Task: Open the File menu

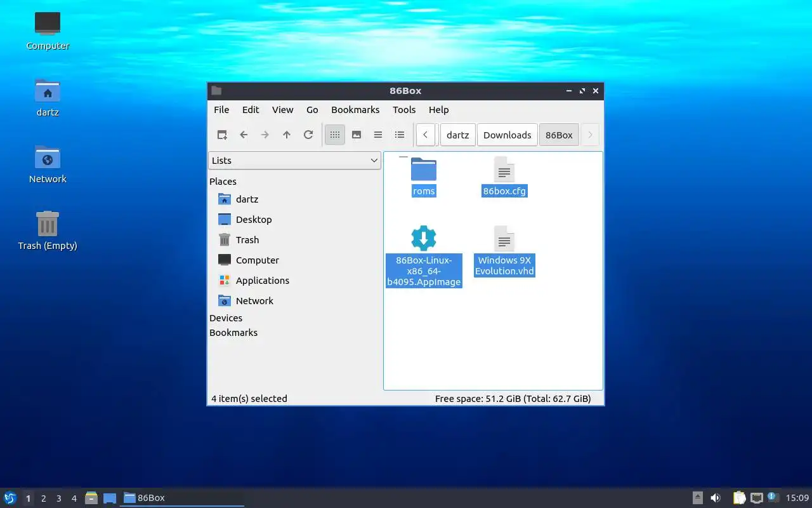Action: click(x=221, y=110)
